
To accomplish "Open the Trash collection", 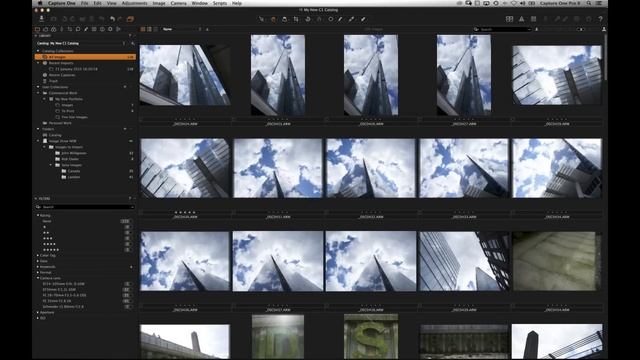I will click(x=53, y=81).
